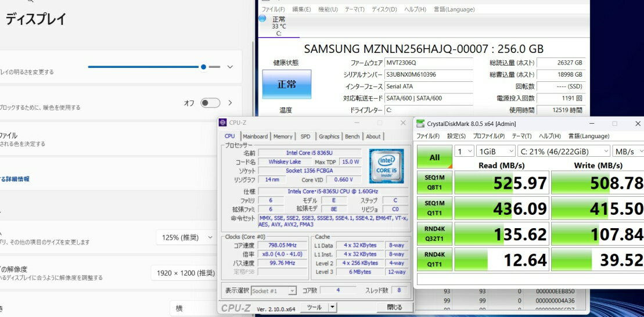The width and height of the screenshot is (644, 317).
Task: Open the 1920 × 1200 resolution dropdown
Action: (x=185, y=273)
